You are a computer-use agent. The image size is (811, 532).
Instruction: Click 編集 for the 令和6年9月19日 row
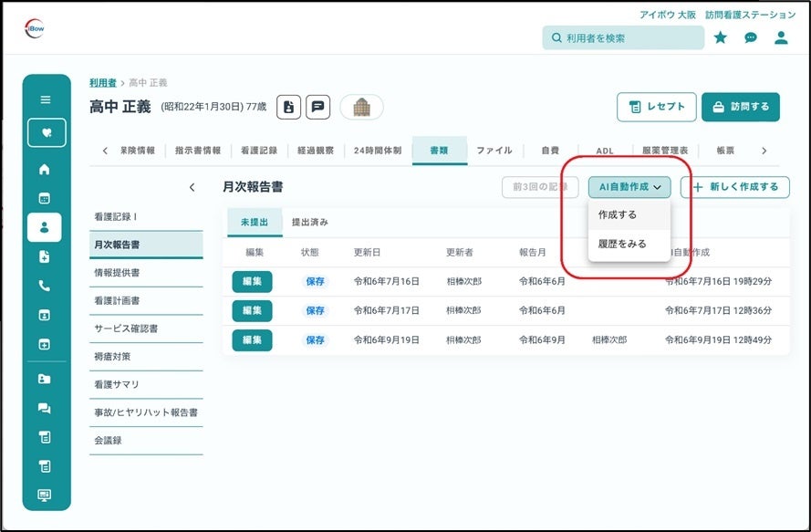[x=252, y=340]
